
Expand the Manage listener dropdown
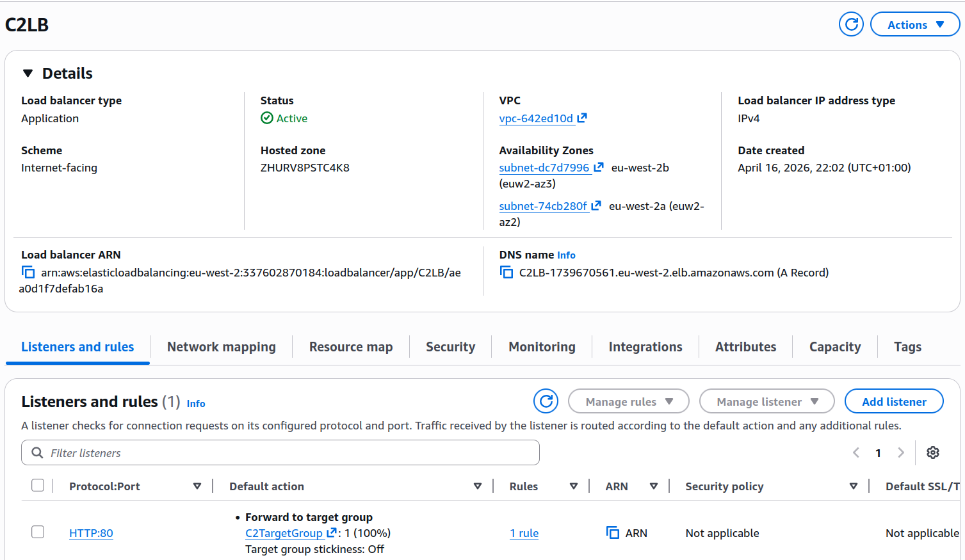click(x=766, y=401)
